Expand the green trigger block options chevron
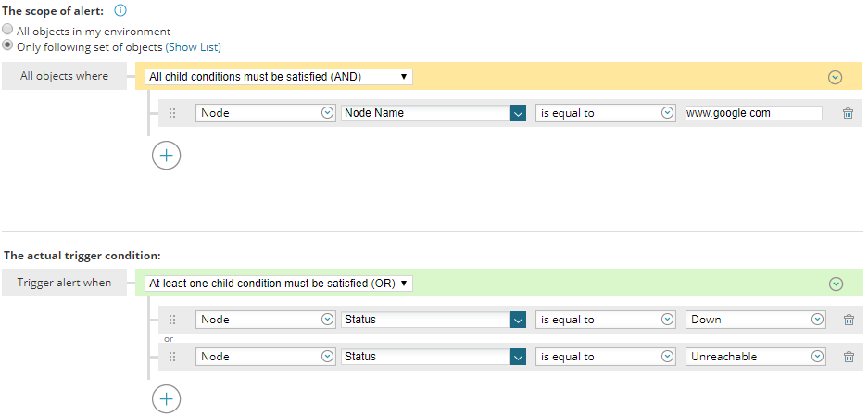Screen dimensions: 868x416 [836, 284]
